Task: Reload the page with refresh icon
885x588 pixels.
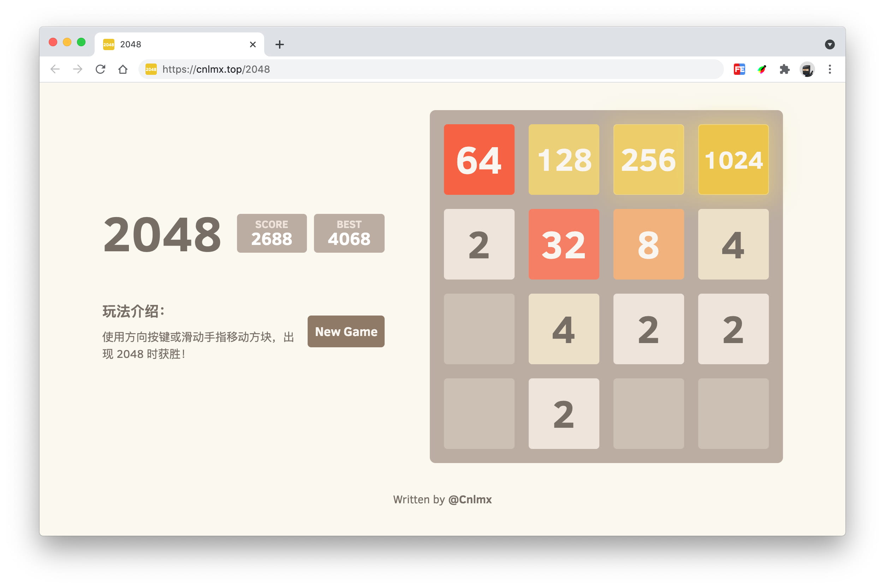Action: click(100, 69)
